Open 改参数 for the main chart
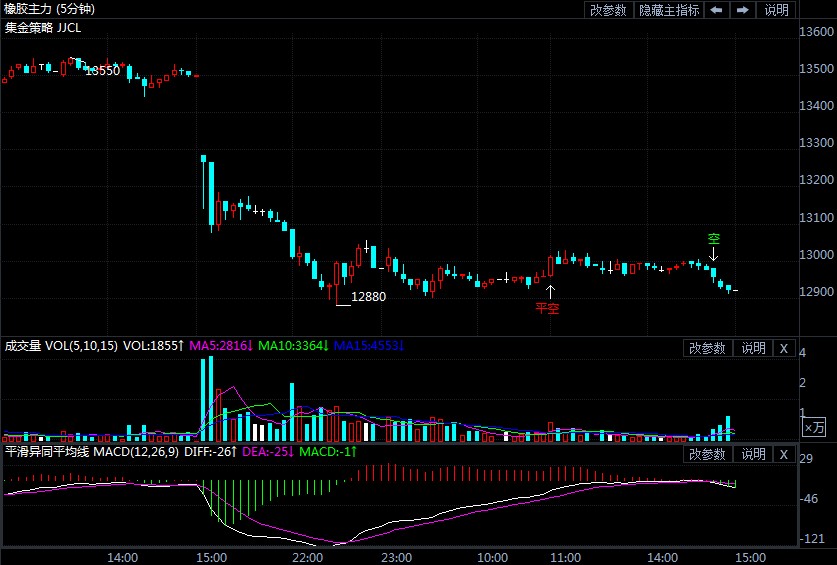837x565 pixels. click(608, 10)
